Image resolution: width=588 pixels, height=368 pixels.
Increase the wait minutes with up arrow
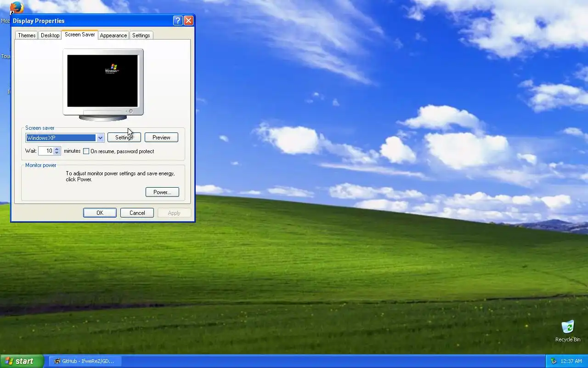pos(57,149)
